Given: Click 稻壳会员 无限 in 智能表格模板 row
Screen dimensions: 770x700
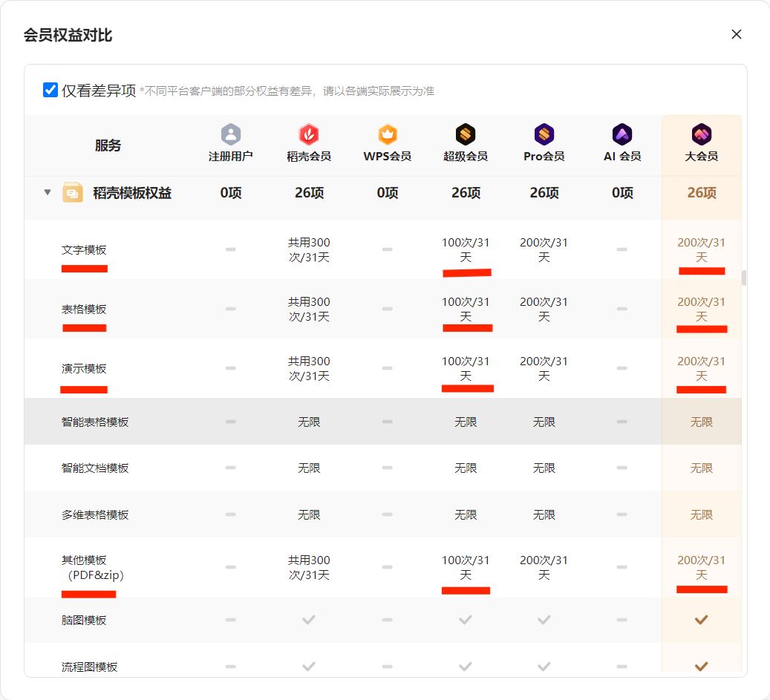Looking at the screenshot, I should 309,422.
